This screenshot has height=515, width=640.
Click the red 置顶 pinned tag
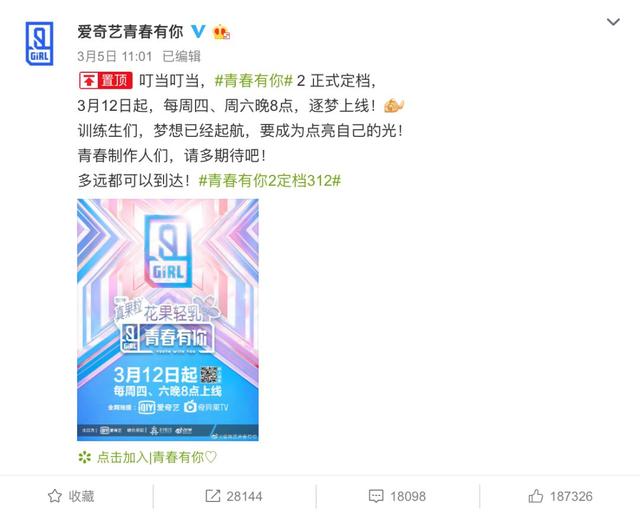106,81
